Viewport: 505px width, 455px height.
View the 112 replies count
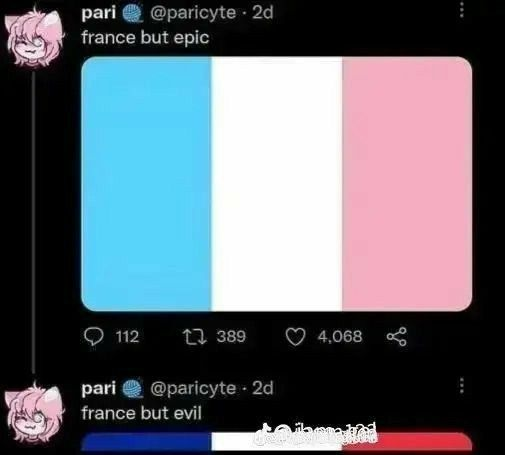coord(127,337)
